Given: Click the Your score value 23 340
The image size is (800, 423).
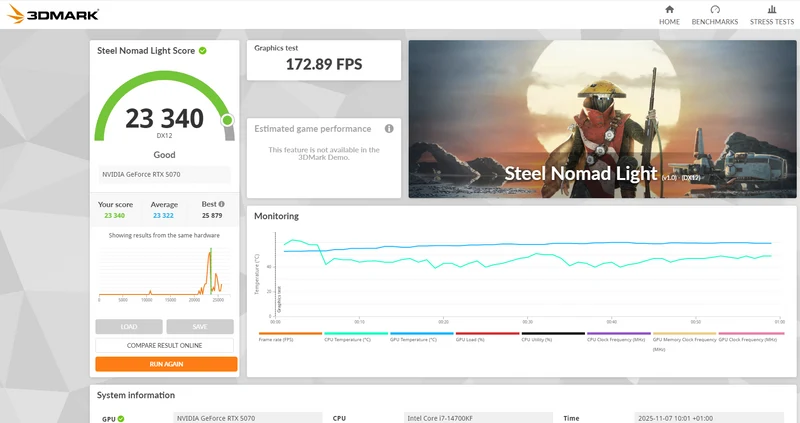Looking at the screenshot, I should (x=114, y=215).
